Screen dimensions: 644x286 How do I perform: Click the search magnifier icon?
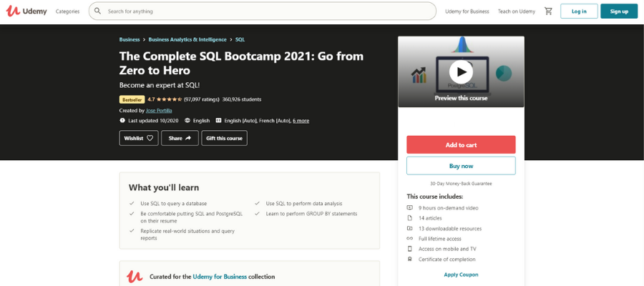pyautogui.click(x=97, y=11)
